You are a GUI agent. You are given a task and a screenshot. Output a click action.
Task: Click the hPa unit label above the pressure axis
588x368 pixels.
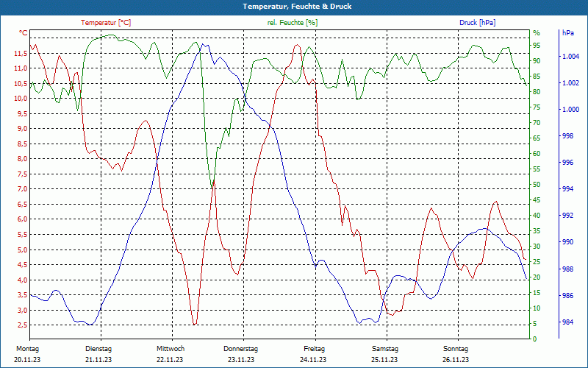(x=568, y=33)
